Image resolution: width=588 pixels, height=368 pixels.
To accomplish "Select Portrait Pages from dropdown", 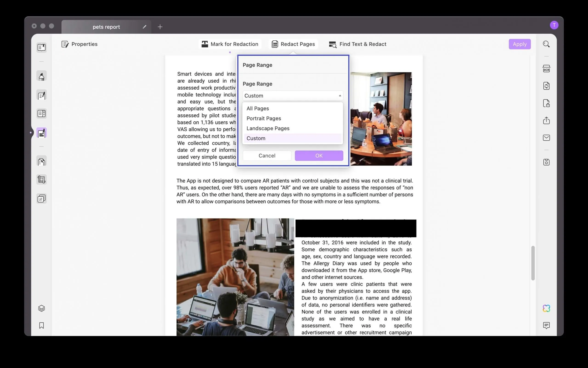I will click(x=264, y=118).
